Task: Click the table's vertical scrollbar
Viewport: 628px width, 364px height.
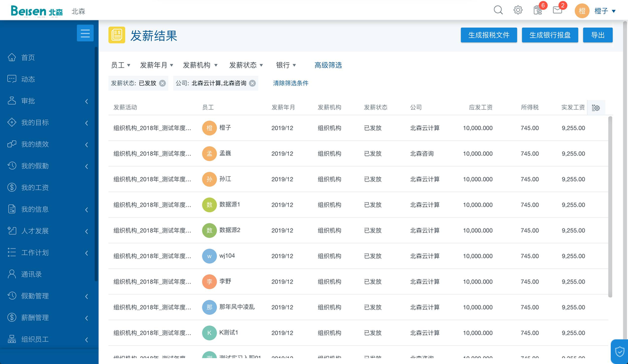Action: click(610, 207)
